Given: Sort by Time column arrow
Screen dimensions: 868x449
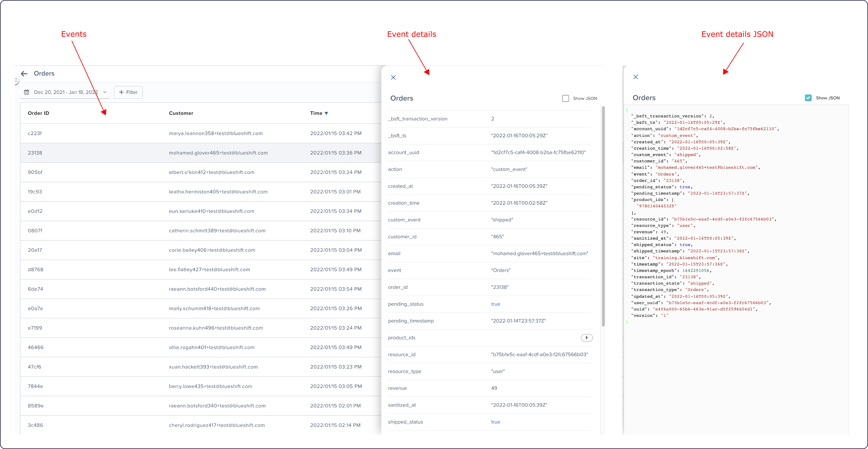Looking at the screenshot, I should click(326, 113).
